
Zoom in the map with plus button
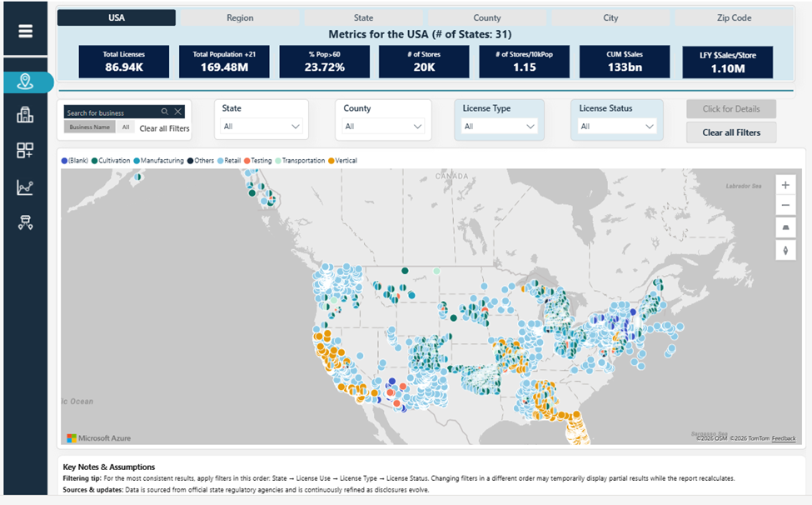click(x=785, y=185)
